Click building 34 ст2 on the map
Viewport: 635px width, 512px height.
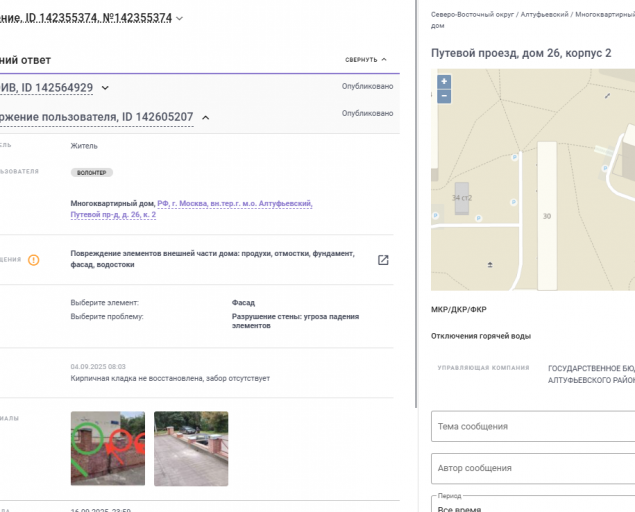click(x=462, y=198)
